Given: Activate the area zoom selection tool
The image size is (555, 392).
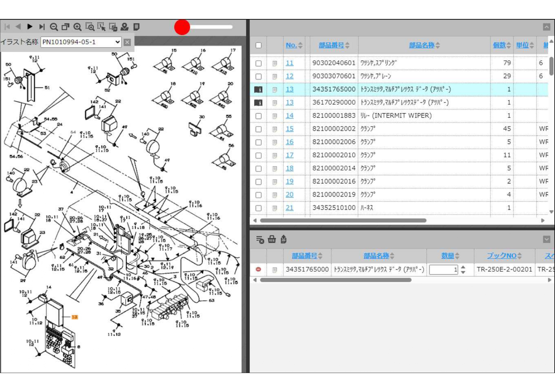Looking at the screenshot, I should point(90,27).
